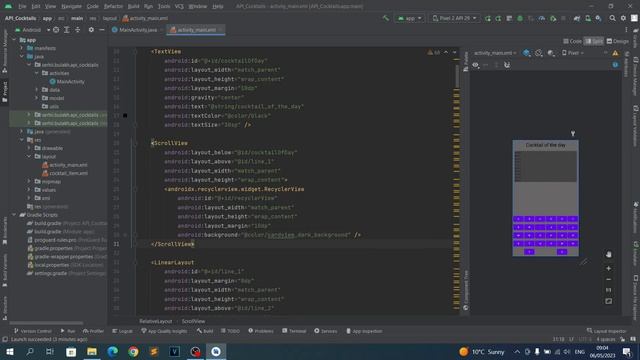
Task: Click the editor vertical scrollbar
Action: click(457, 76)
